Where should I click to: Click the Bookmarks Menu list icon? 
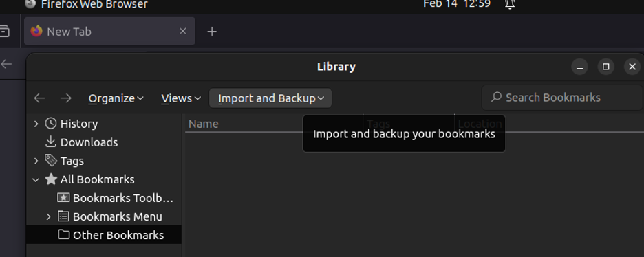point(63,216)
